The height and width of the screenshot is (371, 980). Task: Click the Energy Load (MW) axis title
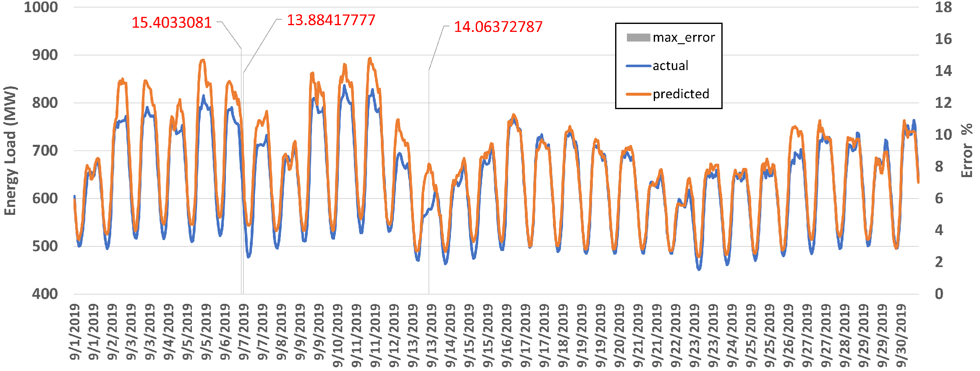click(10, 150)
